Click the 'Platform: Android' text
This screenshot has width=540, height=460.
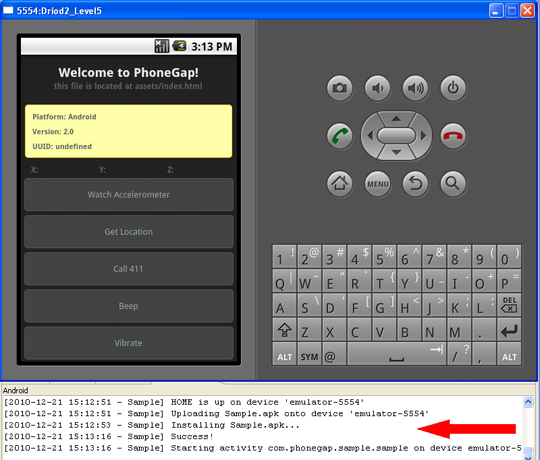pyautogui.click(x=64, y=117)
